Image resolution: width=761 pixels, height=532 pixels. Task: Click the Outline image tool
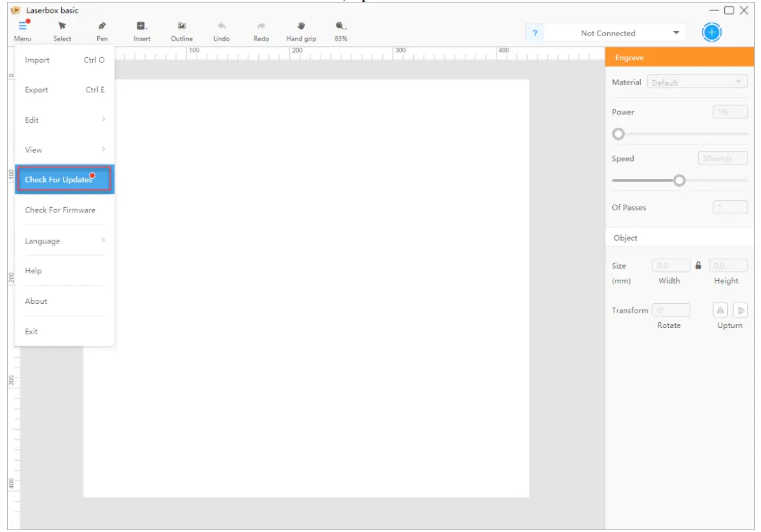click(x=182, y=27)
